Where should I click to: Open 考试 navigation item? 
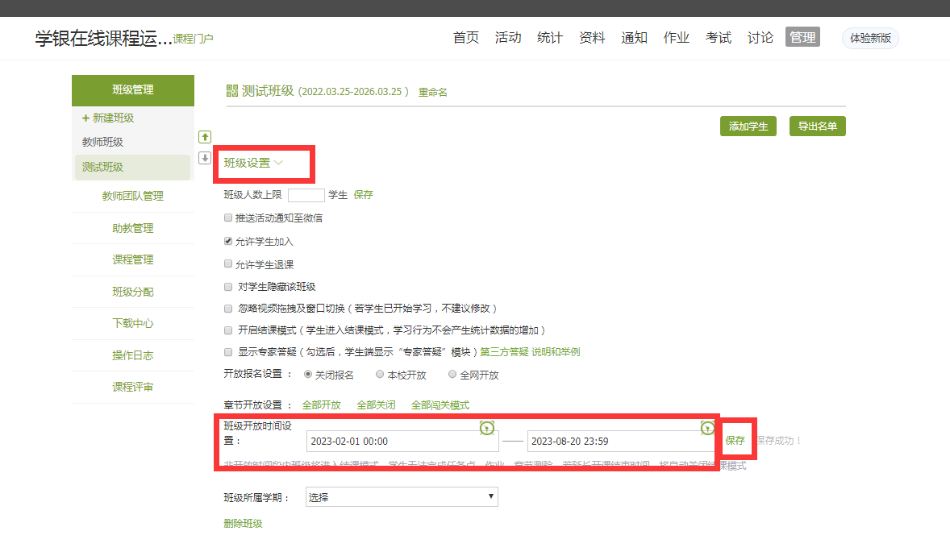pos(719,38)
